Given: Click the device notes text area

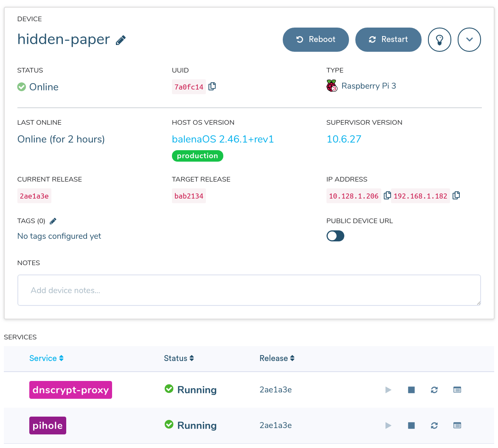Looking at the screenshot, I should (x=249, y=290).
